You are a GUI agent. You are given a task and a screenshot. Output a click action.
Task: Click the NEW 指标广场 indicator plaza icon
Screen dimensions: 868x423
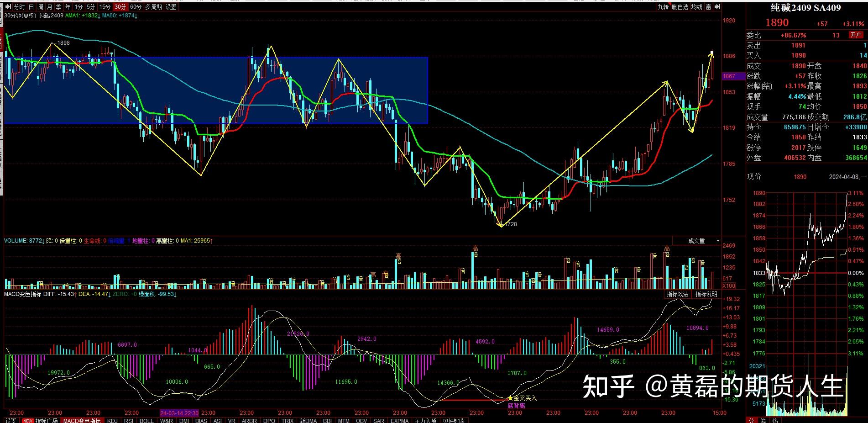click(x=40, y=420)
